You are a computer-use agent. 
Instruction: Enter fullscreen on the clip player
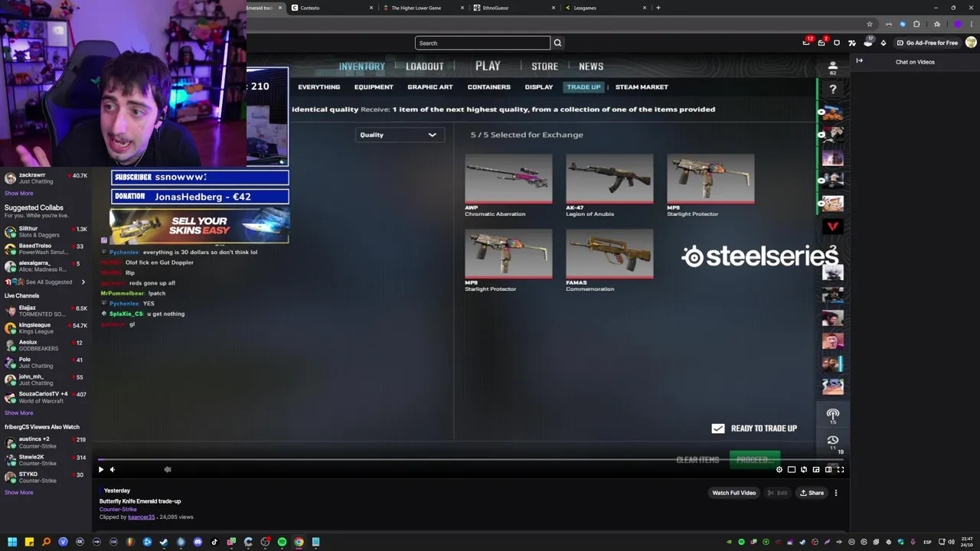[x=841, y=470]
